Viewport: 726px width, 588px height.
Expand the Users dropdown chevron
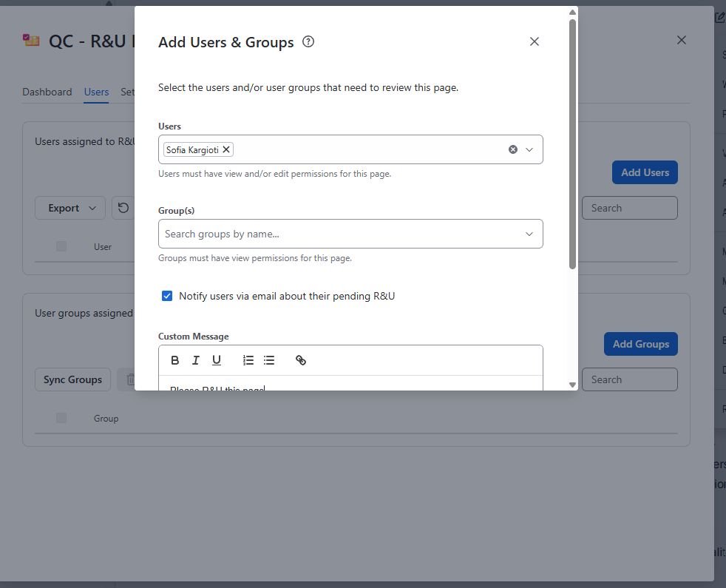coord(529,149)
